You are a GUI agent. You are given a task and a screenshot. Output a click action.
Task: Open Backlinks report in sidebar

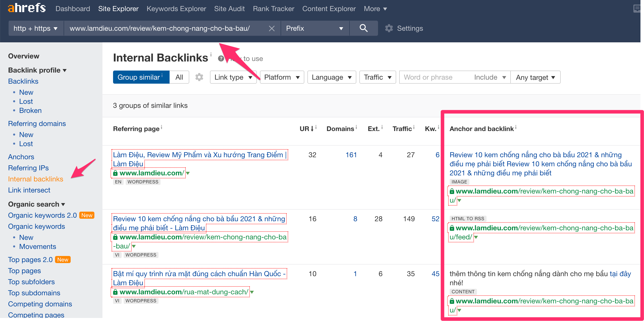pos(23,81)
